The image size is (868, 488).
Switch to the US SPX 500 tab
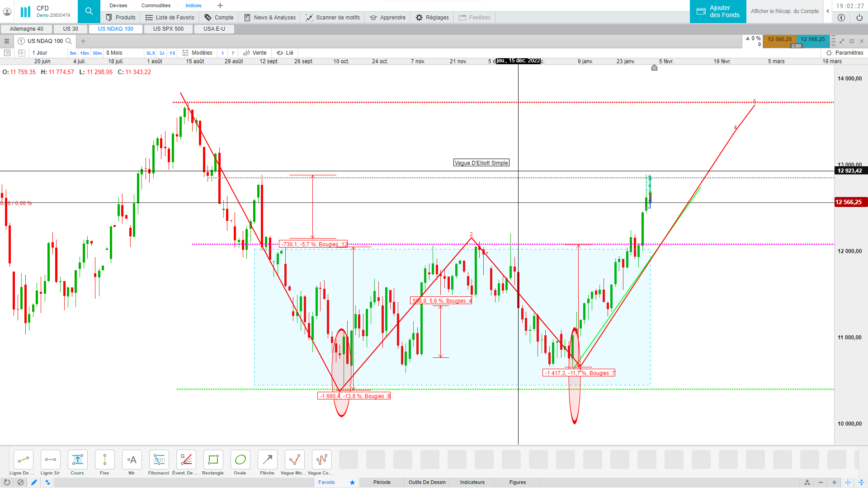pyautogui.click(x=168, y=29)
